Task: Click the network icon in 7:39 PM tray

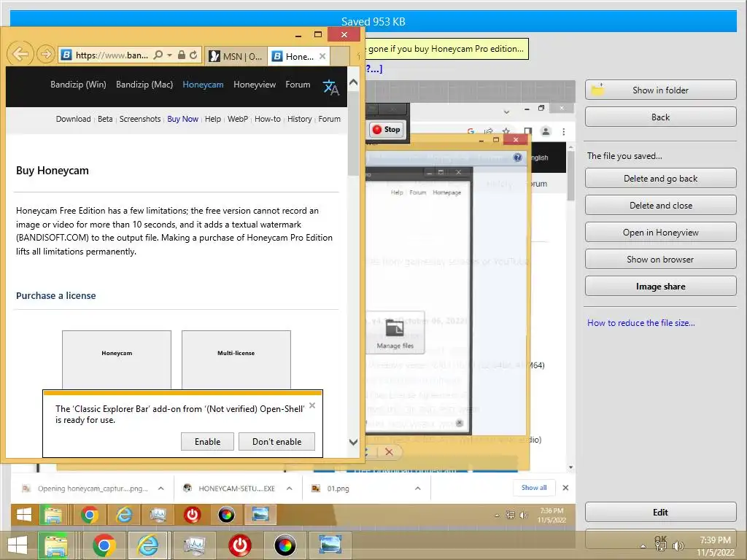Action: click(x=661, y=545)
